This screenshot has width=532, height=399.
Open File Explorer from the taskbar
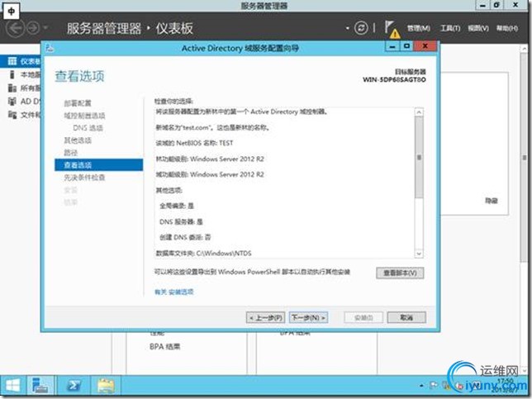(106, 386)
